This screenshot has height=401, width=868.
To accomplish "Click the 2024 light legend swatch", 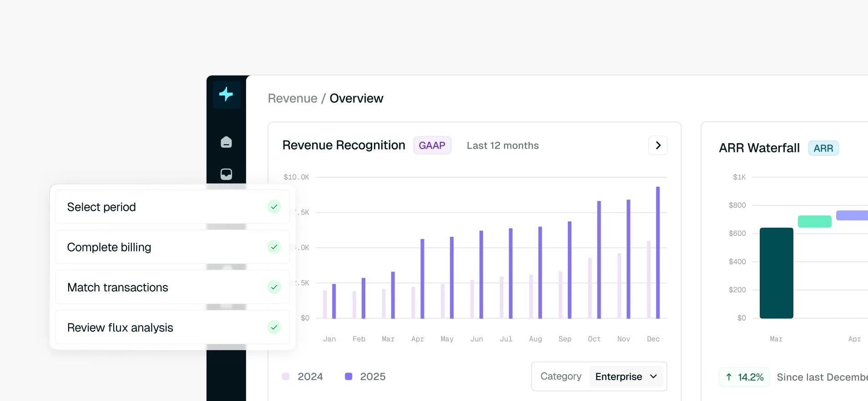I will click(x=286, y=376).
